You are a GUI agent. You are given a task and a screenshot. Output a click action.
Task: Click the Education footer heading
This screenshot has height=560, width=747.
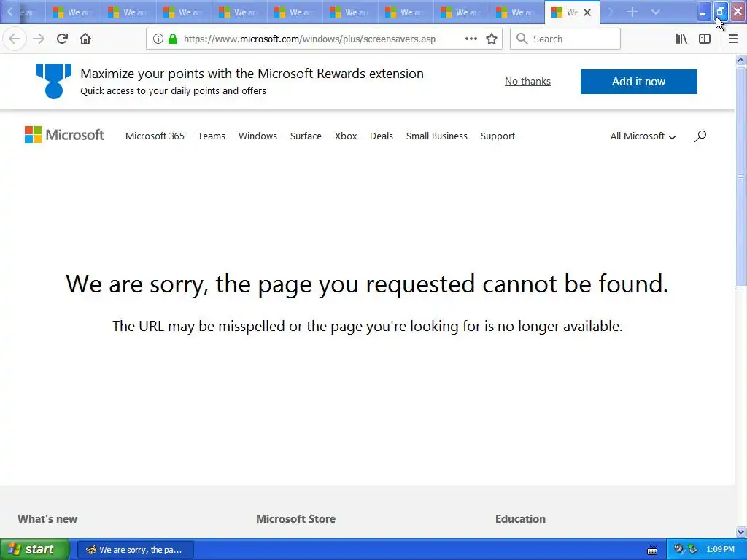[x=520, y=519]
